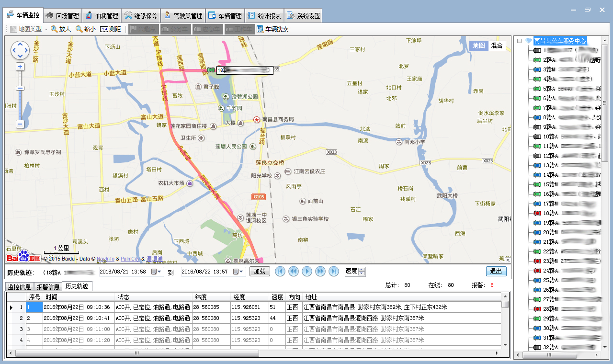Jump to the first track point
The height and width of the screenshot is (364, 613).
click(x=280, y=272)
